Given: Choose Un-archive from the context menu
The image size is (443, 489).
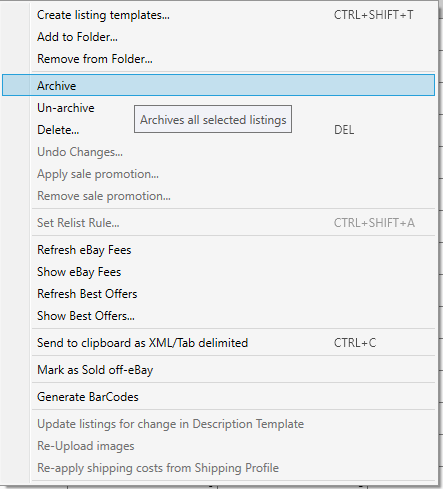Looking at the screenshot, I should click(218, 108).
